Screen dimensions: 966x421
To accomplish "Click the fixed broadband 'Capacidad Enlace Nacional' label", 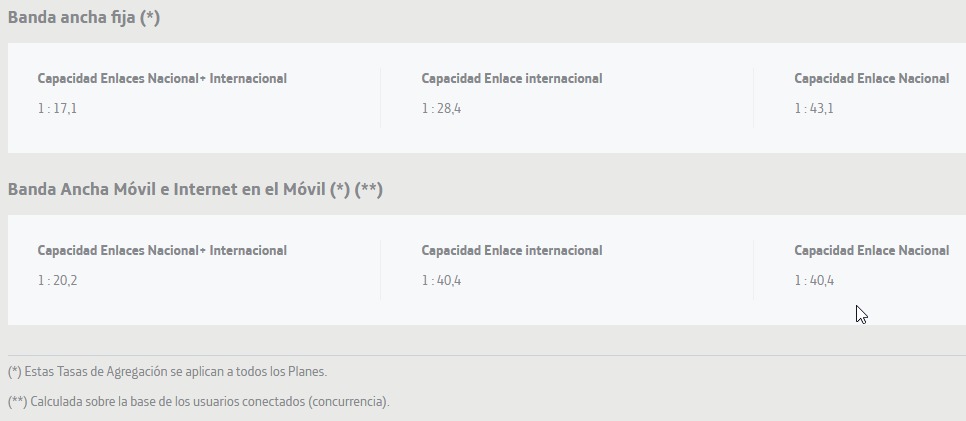I will (871, 79).
